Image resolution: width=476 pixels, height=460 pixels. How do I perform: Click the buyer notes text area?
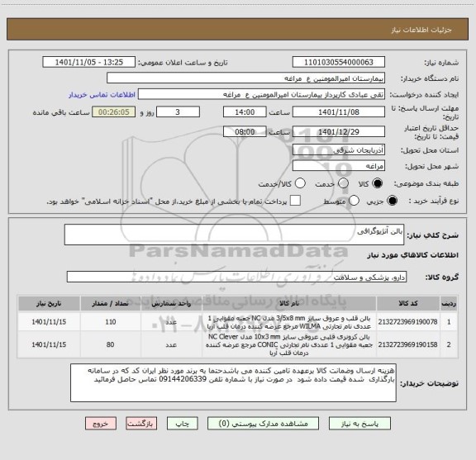233,383
